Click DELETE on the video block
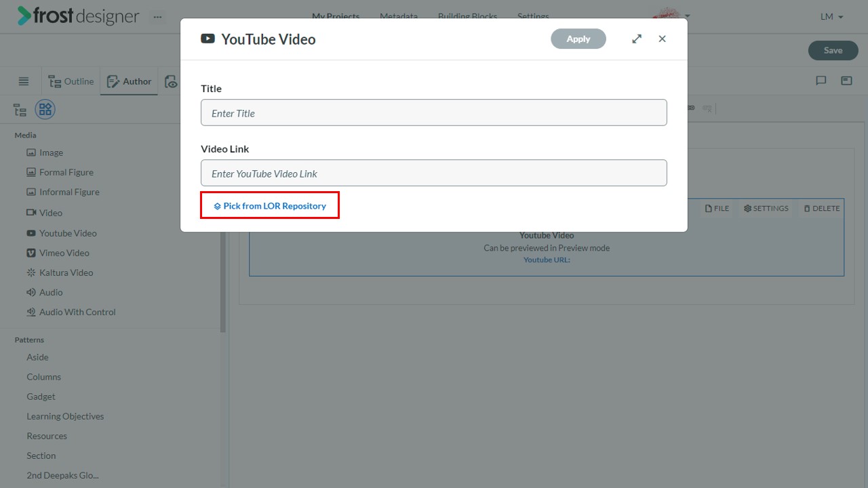 point(821,208)
